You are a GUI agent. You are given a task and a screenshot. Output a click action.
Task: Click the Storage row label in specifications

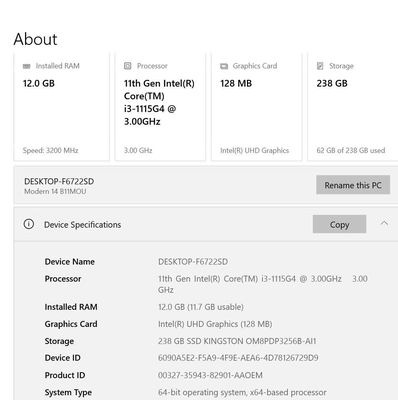point(59,341)
